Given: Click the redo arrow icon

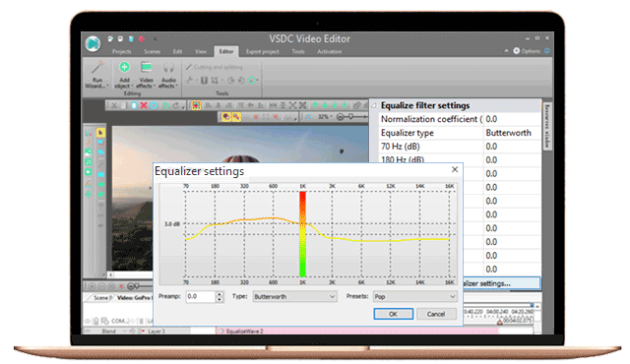Looking at the screenshot, I should pyautogui.click(x=175, y=105).
